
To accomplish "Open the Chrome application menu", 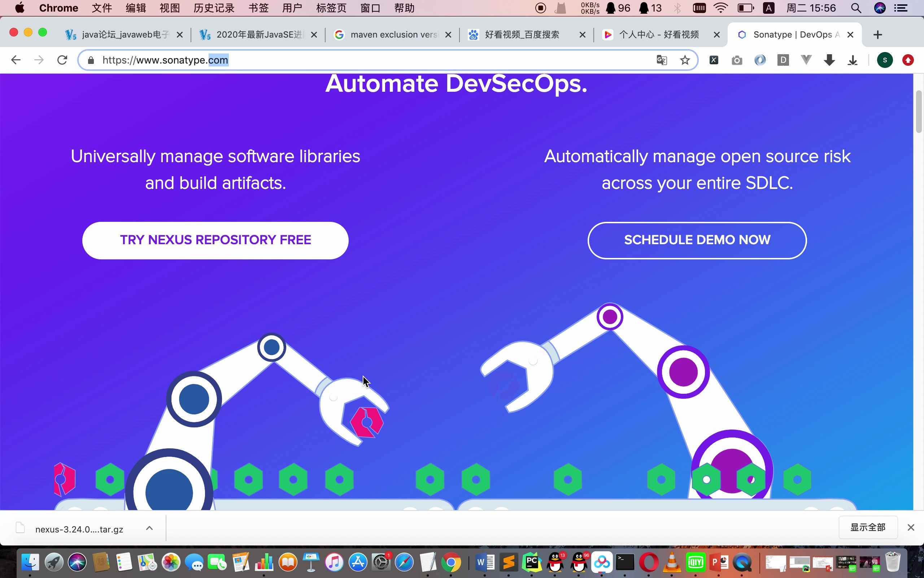I will [58, 8].
